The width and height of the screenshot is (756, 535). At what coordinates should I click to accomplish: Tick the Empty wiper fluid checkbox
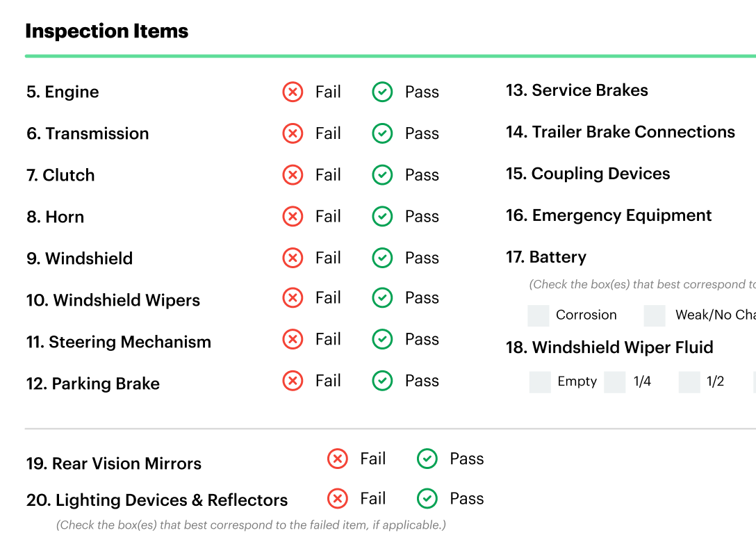pyautogui.click(x=540, y=382)
